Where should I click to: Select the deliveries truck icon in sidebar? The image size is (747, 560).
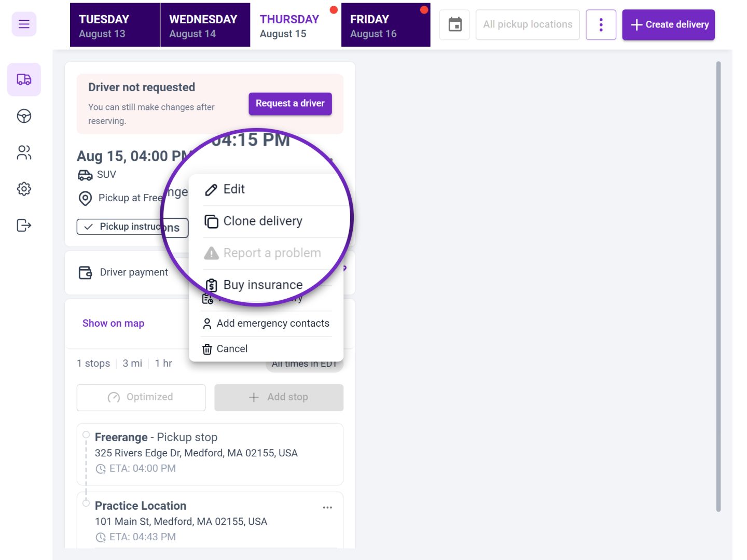(x=24, y=79)
